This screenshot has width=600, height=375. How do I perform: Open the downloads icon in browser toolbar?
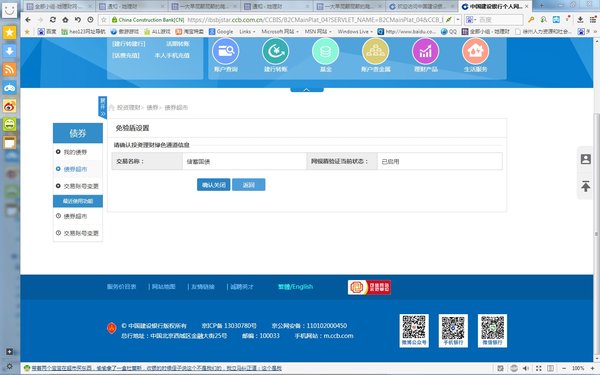[x=580, y=20]
